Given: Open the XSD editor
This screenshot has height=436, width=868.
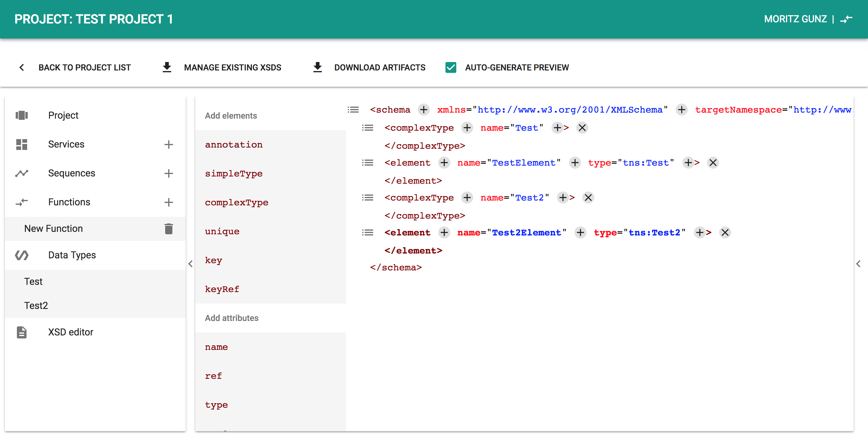Looking at the screenshot, I should (95, 332).
